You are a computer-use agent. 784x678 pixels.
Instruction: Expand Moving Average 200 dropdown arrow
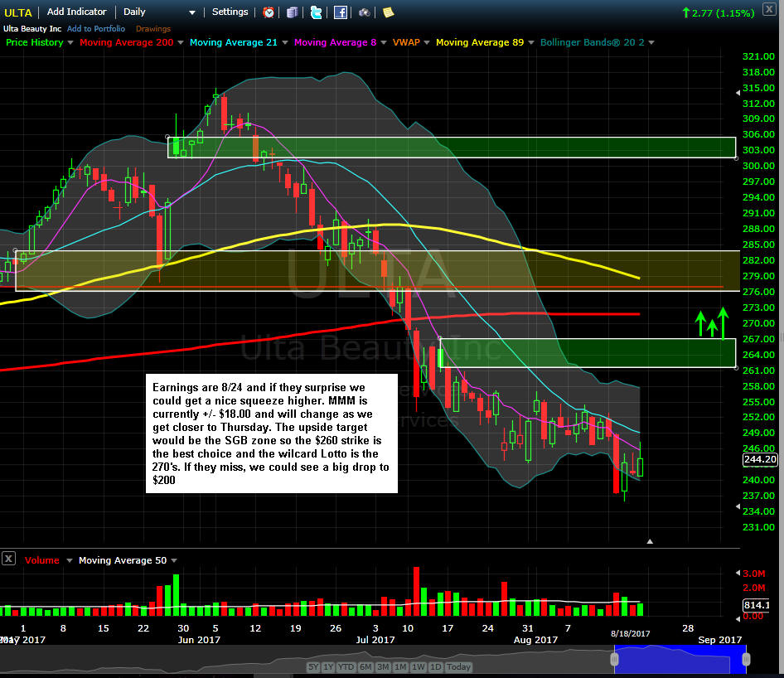181,42
